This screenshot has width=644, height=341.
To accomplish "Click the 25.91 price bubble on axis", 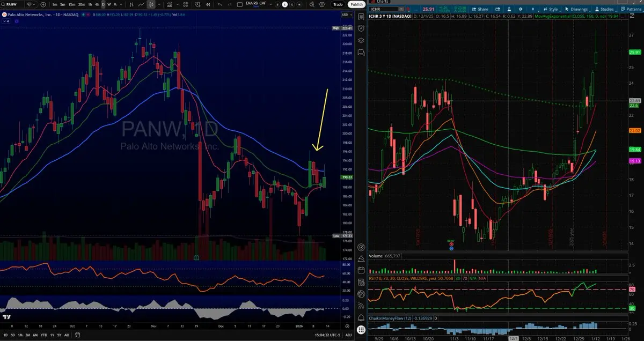I will [634, 52].
